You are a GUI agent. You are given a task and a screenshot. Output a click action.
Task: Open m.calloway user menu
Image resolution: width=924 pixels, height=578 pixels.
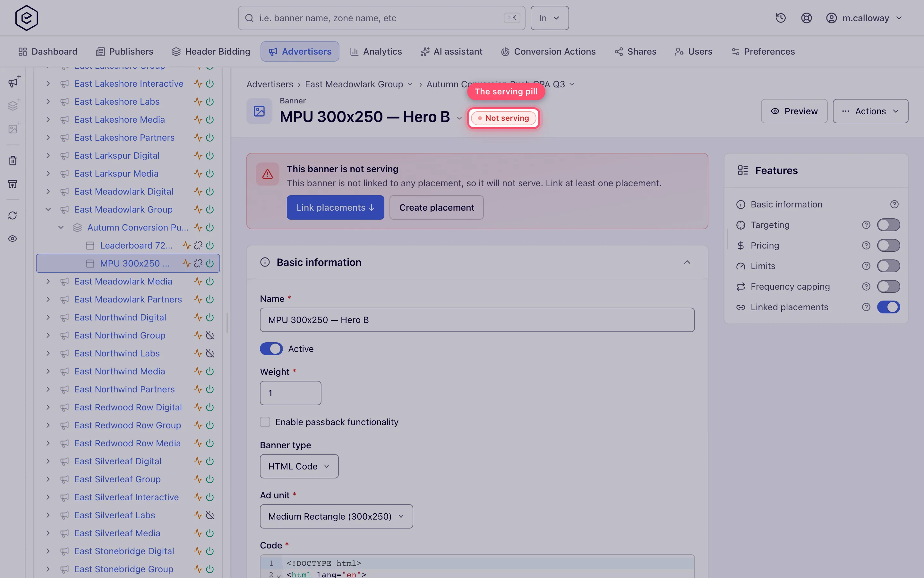click(864, 18)
